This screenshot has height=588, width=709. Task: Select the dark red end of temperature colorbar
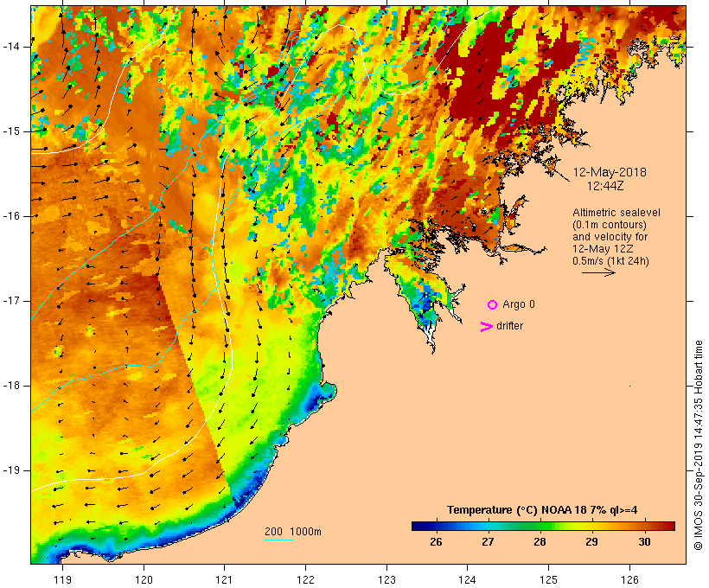point(668,526)
